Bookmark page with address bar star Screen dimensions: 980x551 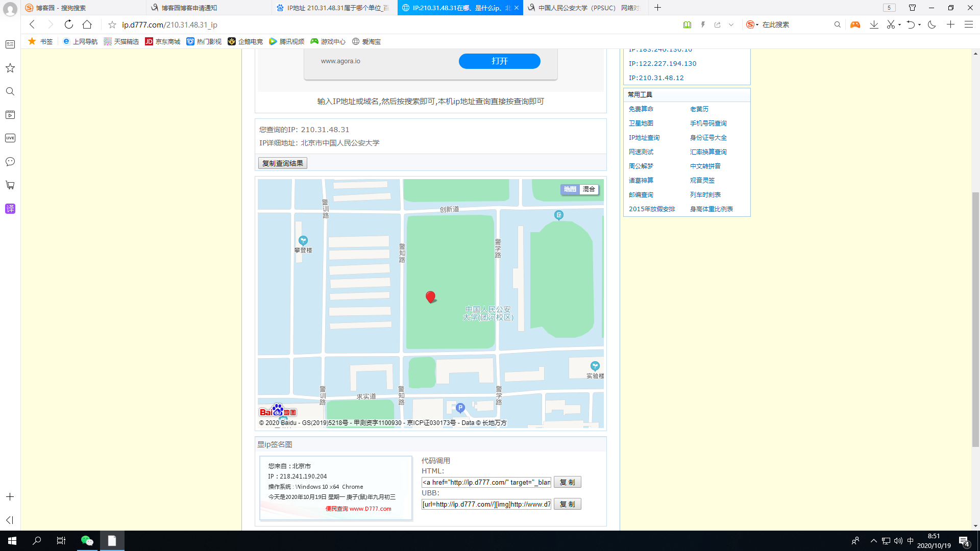[x=112, y=24]
